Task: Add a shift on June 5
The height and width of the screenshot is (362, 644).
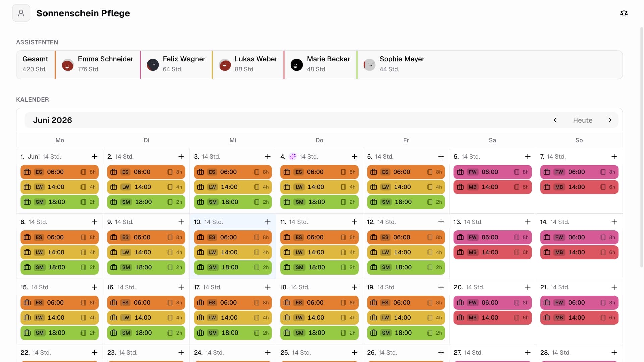Action: pyautogui.click(x=441, y=157)
